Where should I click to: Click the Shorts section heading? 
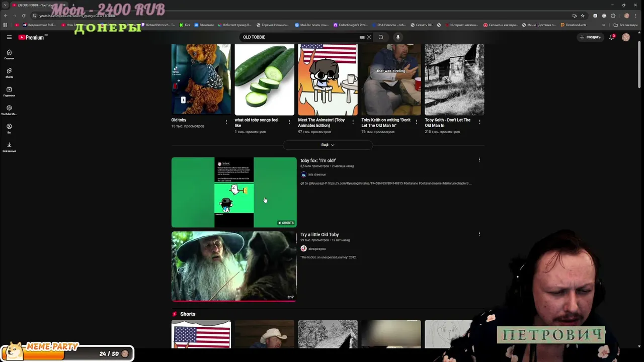(x=188, y=314)
